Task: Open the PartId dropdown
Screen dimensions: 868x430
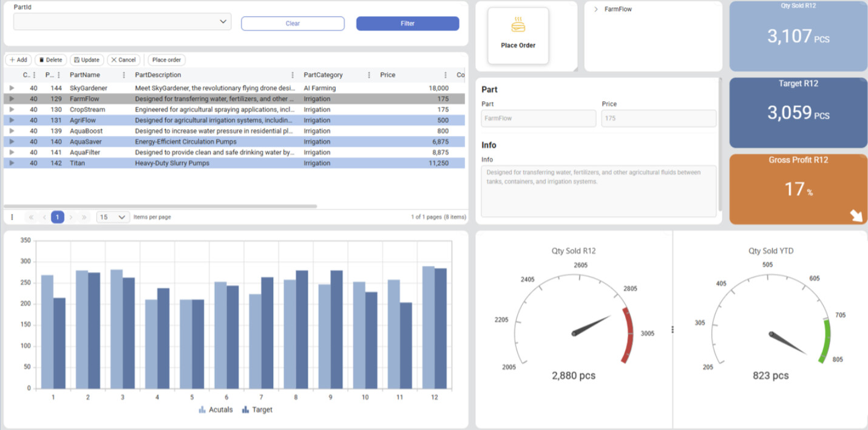Action: coord(122,21)
